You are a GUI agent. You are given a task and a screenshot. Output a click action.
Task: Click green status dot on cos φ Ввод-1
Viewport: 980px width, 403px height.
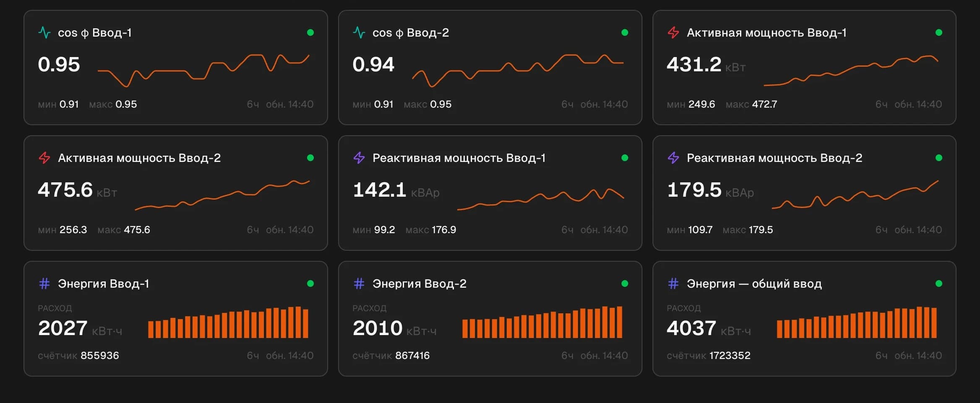[x=310, y=32]
